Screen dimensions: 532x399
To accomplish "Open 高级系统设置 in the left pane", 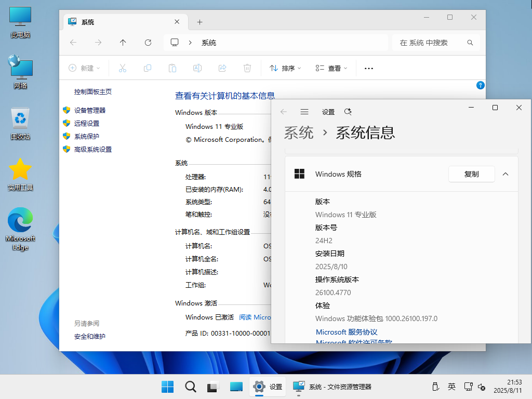I will coord(93,149).
